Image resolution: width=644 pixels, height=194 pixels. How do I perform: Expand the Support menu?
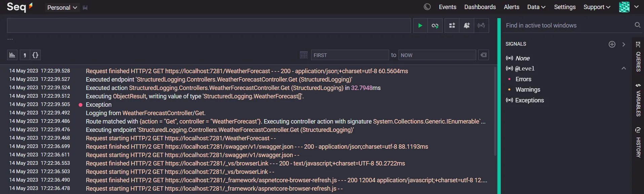pyautogui.click(x=597, y=7)
